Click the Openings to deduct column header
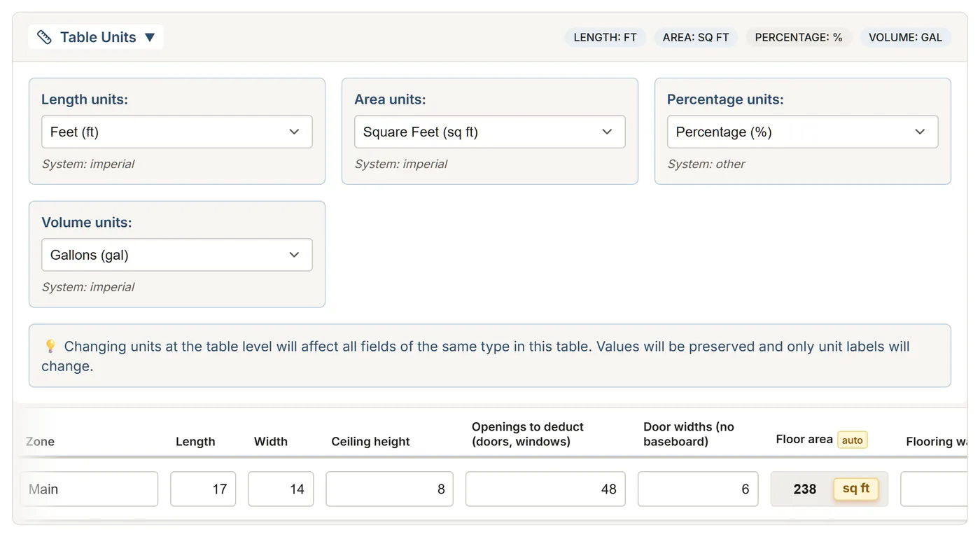Viewport: 980px width, 537px height. tap(528, 434)
